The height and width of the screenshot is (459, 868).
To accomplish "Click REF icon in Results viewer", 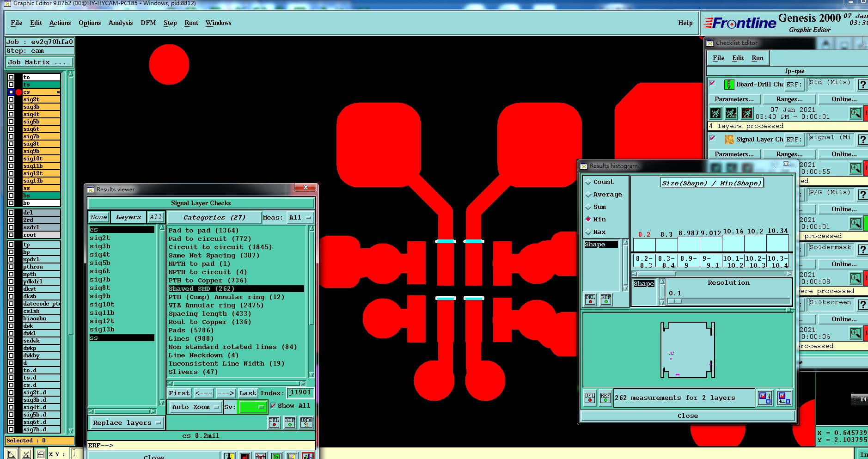I will point(290,422).
